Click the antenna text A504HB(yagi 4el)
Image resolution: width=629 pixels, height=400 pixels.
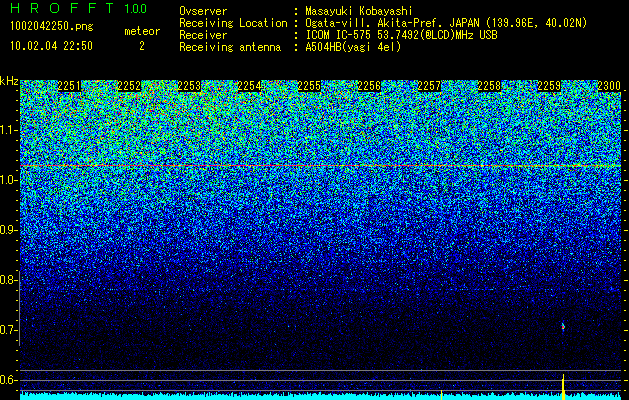click(353, 47)
